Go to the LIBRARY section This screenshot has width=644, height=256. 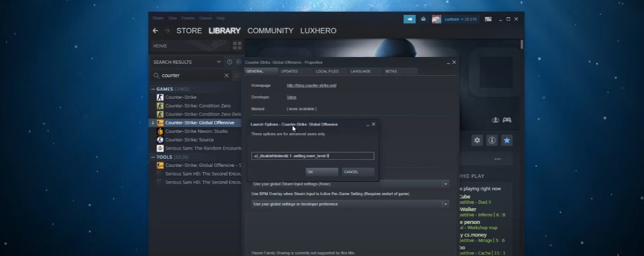224,31
